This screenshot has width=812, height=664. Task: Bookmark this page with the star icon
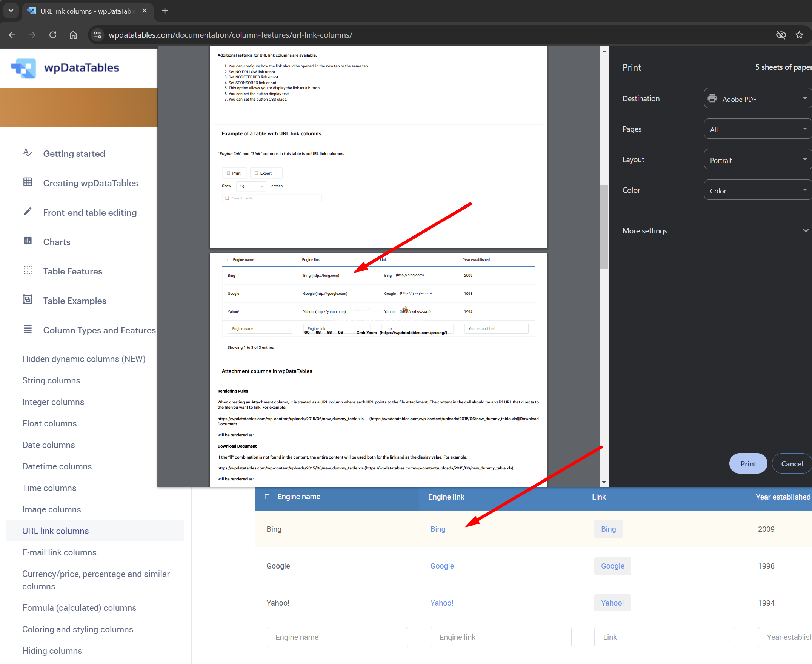pyautogui.click(x=800, y=35)
